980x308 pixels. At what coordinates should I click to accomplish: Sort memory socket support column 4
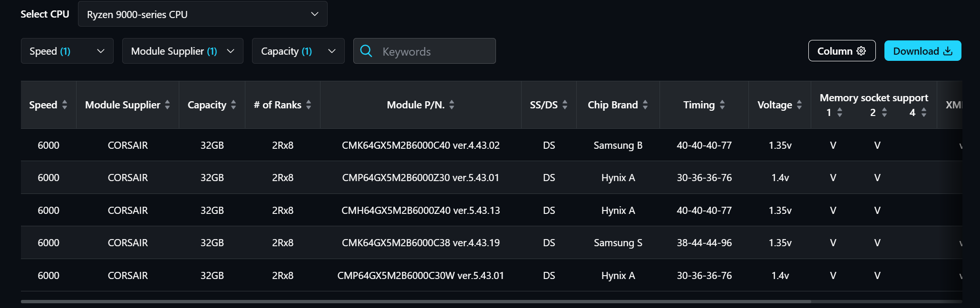[x=924, y=113]
